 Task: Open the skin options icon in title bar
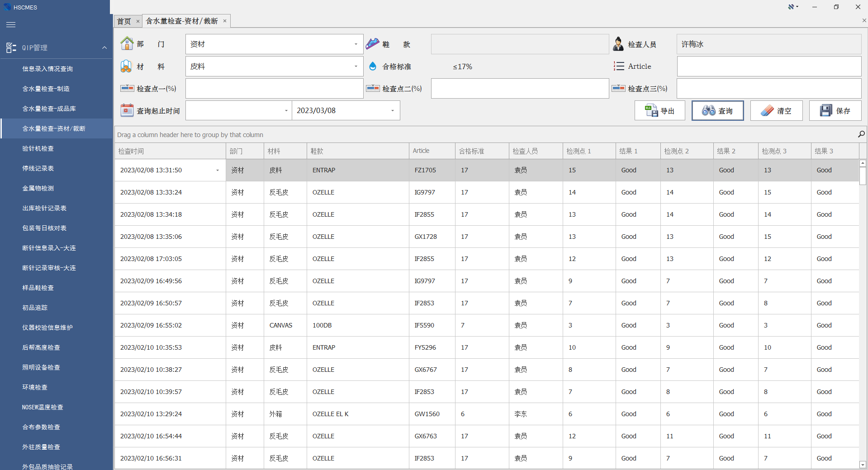click(793, 7)
